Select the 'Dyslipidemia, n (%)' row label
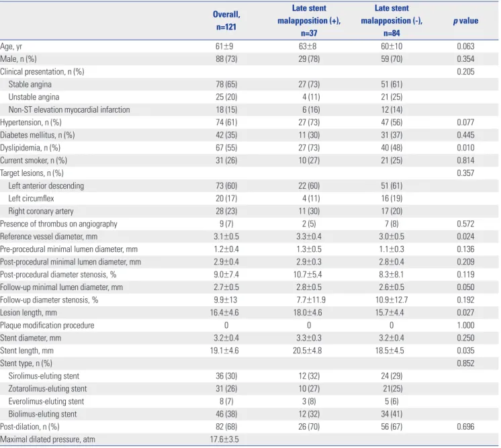Screen dimensions: 501x448 point(30,148)
